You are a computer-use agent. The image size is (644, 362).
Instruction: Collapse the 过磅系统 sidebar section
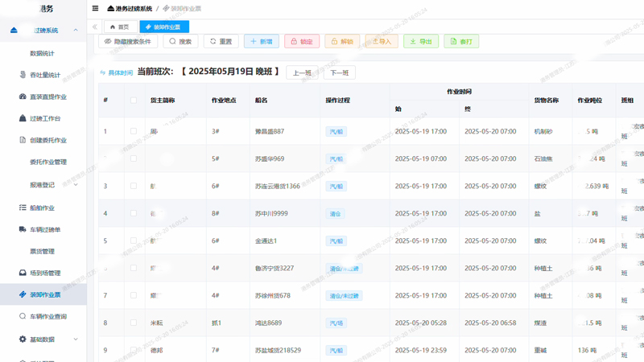tap(76, 31)
